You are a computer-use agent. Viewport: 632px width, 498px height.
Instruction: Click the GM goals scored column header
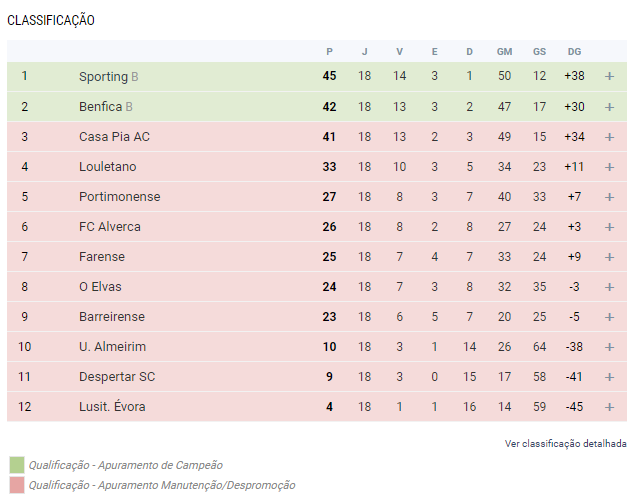click(504, 52)
